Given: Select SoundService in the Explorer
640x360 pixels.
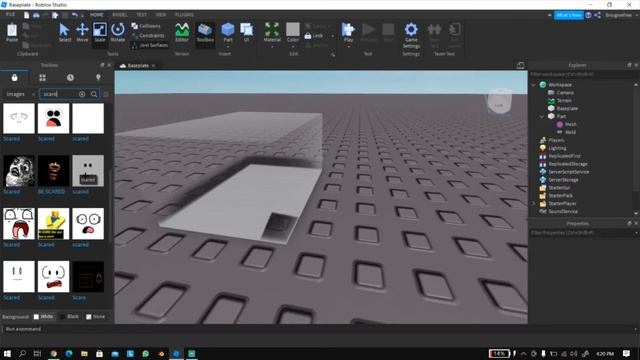Looking at the screenshot, I should pyautogui.click(x=563, y=211).
